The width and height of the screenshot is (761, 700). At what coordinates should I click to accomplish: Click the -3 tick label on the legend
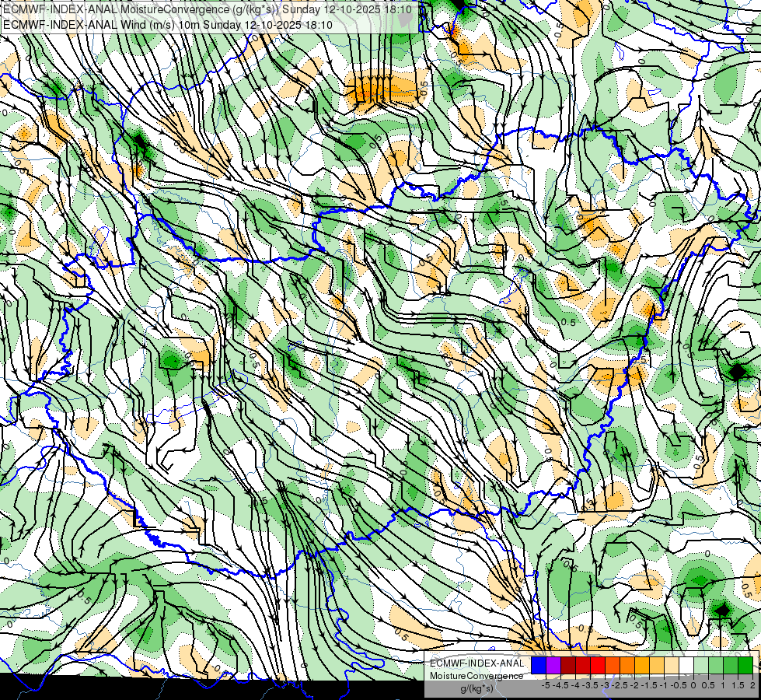[x=606, y=685]
